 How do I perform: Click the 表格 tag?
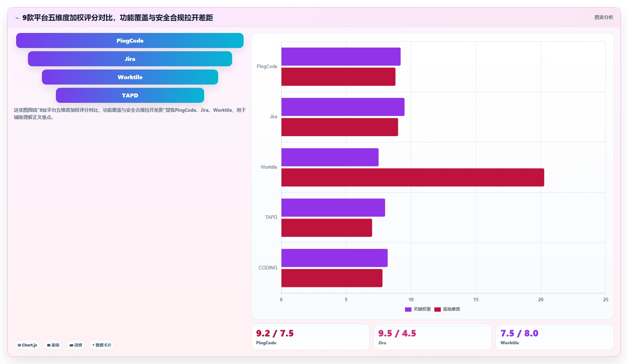(x=53, y=345)
